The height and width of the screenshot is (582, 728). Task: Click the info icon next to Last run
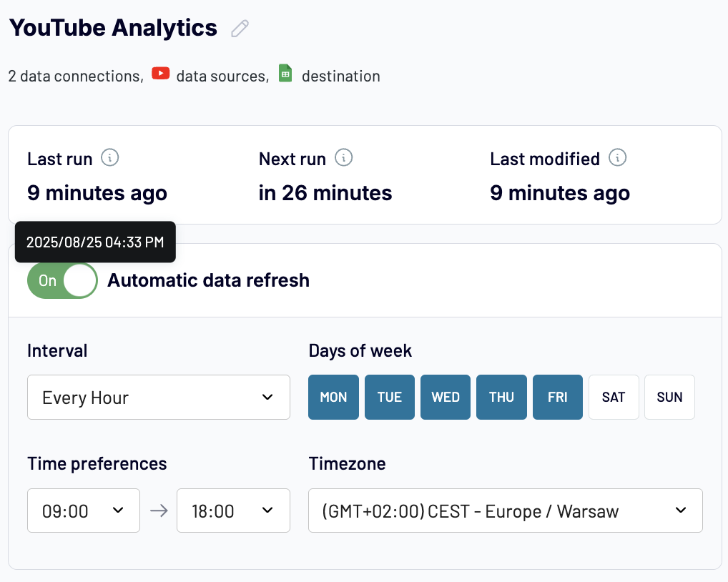click(x=109, y=158)
